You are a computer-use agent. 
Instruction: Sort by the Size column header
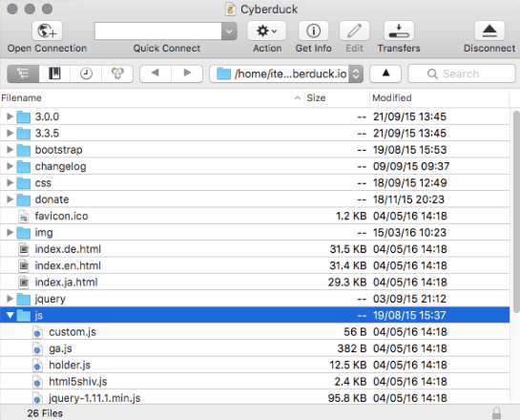pyautogui.click(x=337, y=98)
